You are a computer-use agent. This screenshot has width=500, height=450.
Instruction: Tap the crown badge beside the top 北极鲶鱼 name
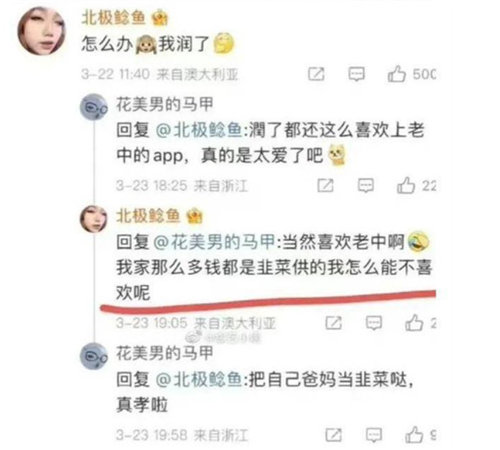click(160, 18)
